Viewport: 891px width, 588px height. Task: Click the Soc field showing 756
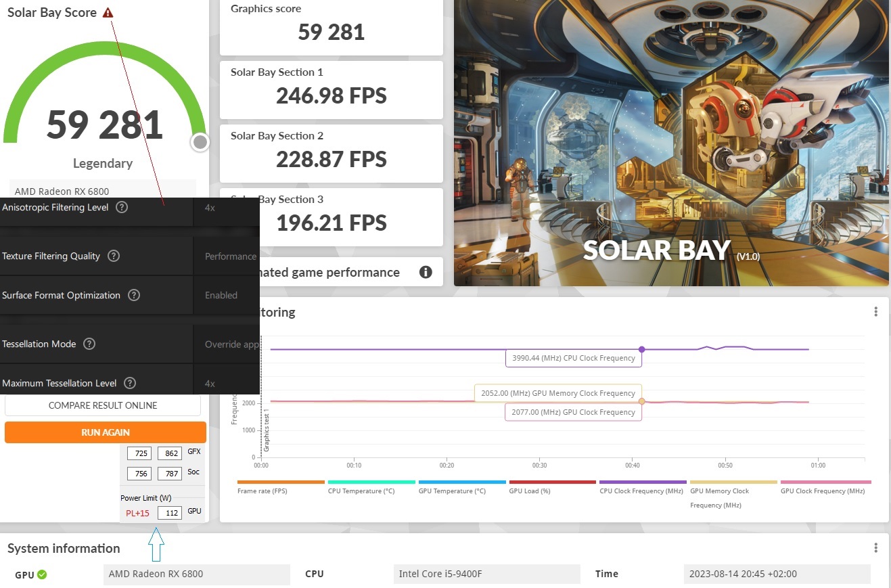(x=139, y=474)
